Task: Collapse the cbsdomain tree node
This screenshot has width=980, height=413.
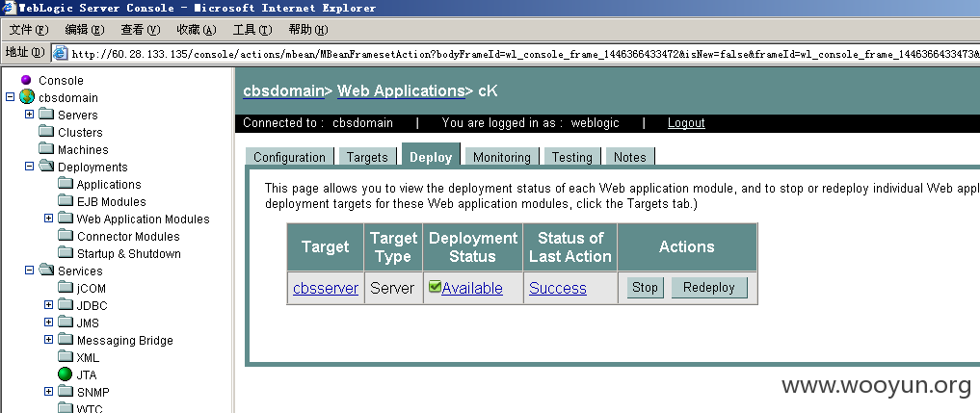Action: [10, 97]
